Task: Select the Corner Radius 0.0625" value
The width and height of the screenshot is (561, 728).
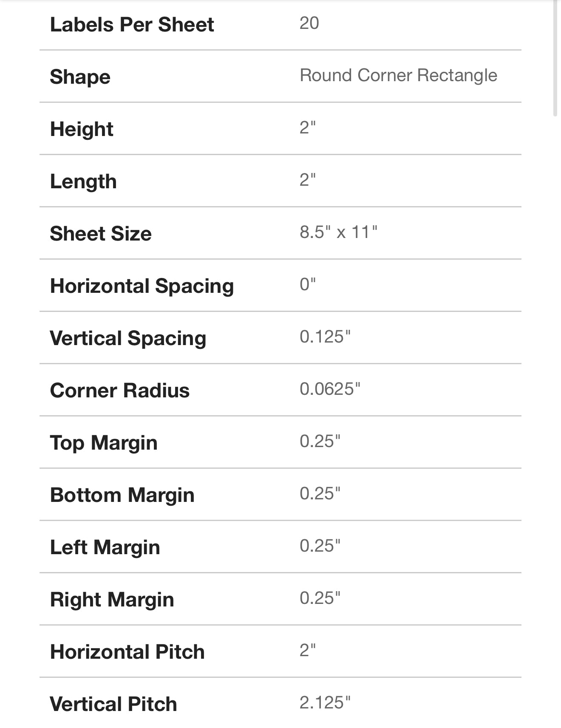Action: click(330, 389)
